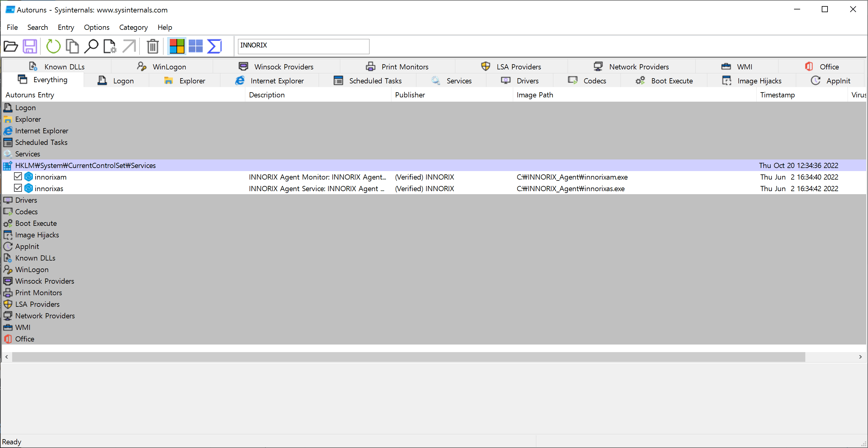Sort by the Publisher column header

pos(410,95)
